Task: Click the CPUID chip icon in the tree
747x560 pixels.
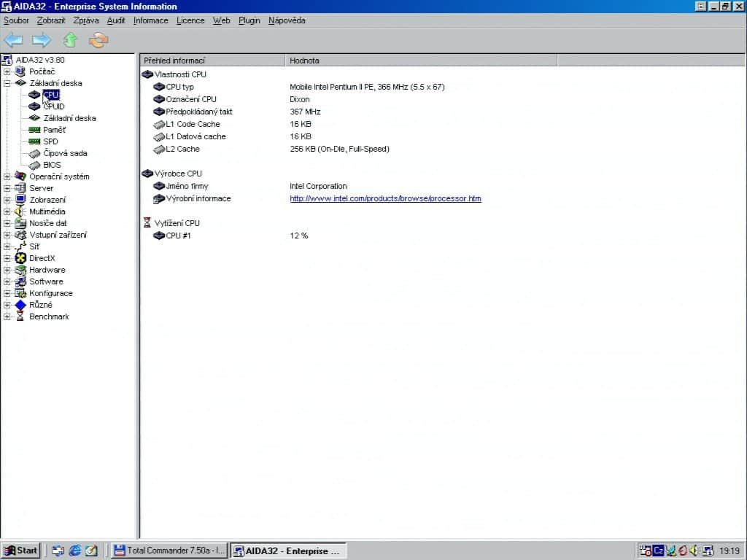Action: pos(34,106)
